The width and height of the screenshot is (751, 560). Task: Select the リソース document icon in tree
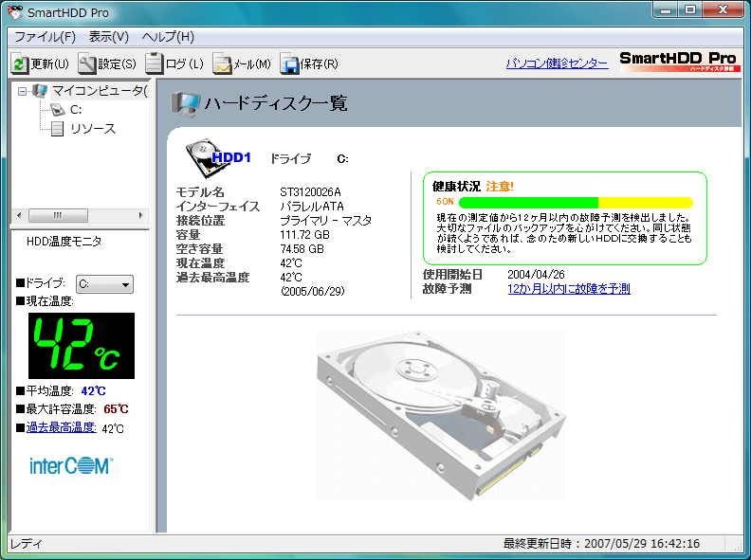(x=58, y=129)
